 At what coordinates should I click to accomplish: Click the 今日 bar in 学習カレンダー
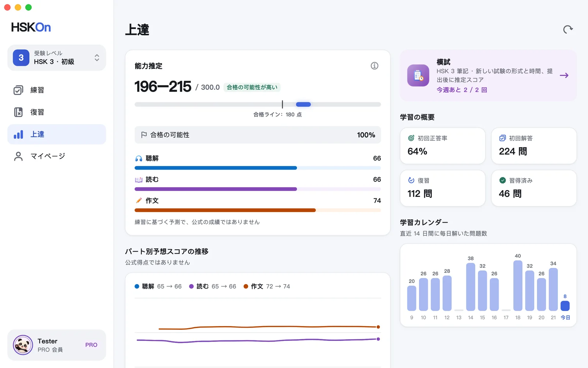(x=565, y=306)
